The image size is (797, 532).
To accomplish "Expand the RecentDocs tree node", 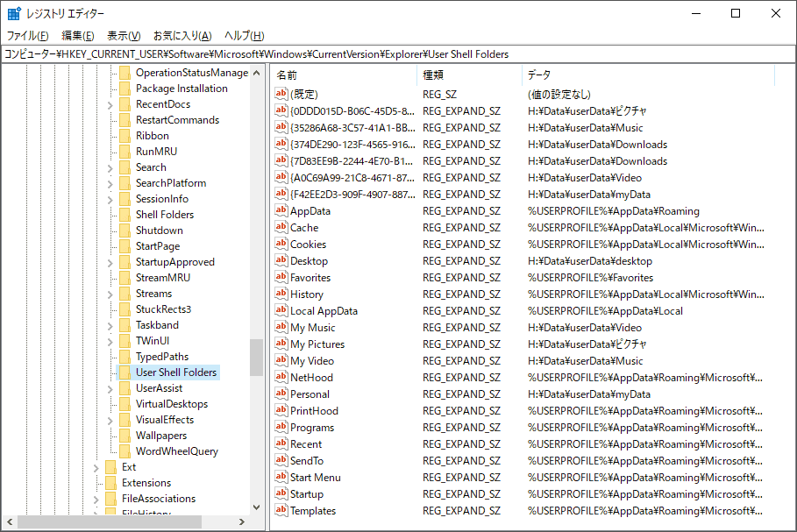I will click(110, 105).
